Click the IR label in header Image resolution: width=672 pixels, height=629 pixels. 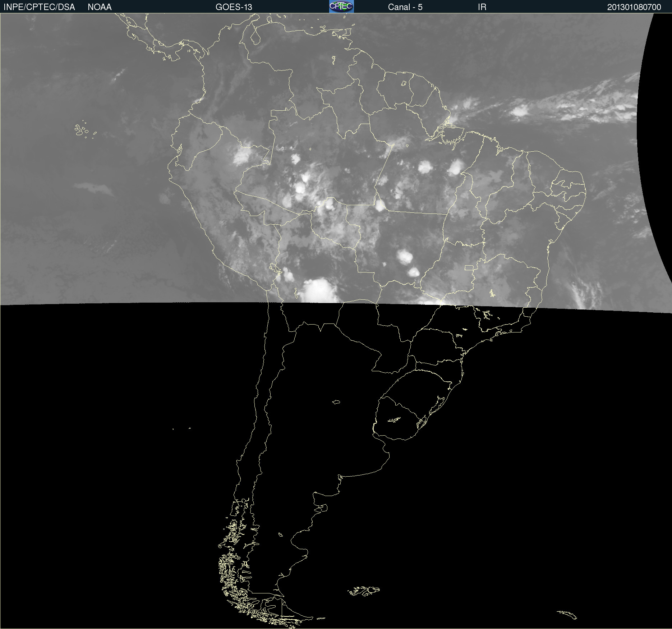tap(482, 7)
